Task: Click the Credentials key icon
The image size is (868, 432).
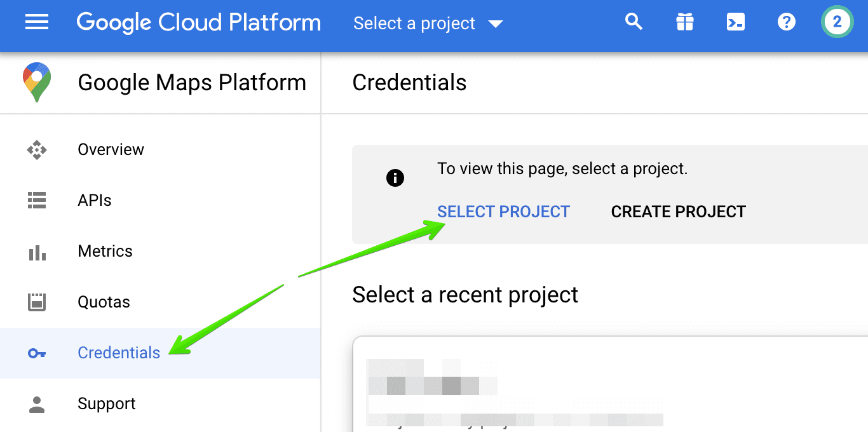Action: click(37, 353)
